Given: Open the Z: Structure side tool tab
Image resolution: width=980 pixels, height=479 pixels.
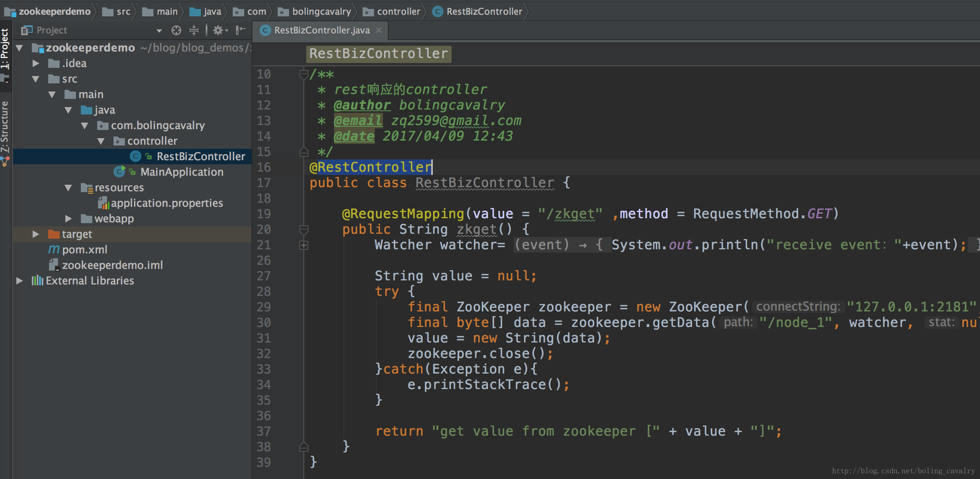Looking at the screenshot, I should pos(5,127).
